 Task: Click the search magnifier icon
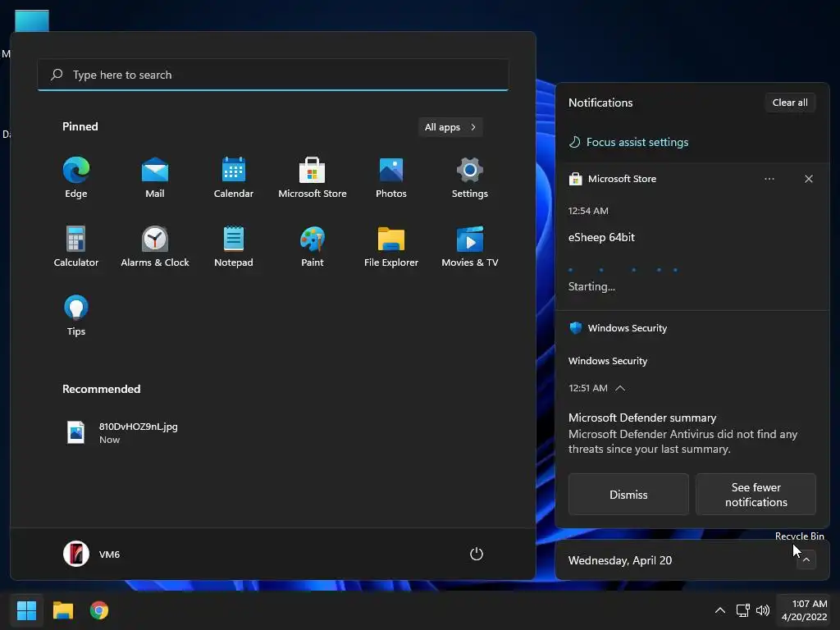57,75
